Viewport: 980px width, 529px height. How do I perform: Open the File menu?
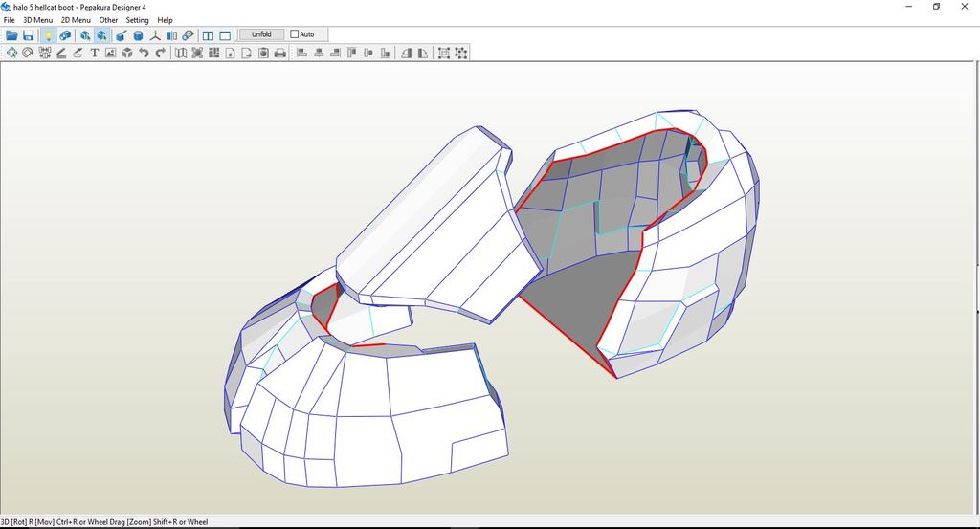[9, 20]
